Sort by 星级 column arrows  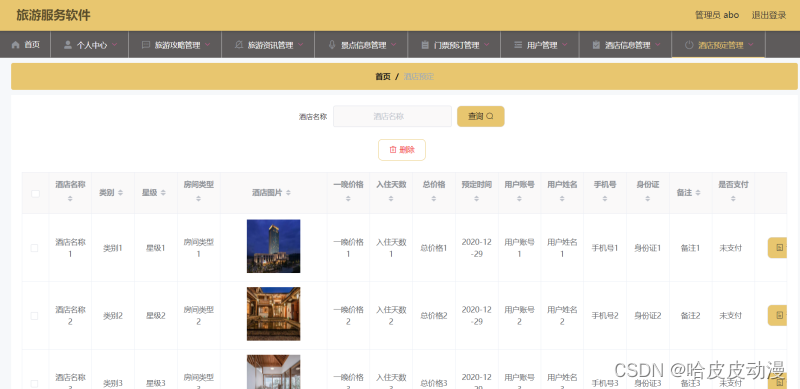point(163,192)
